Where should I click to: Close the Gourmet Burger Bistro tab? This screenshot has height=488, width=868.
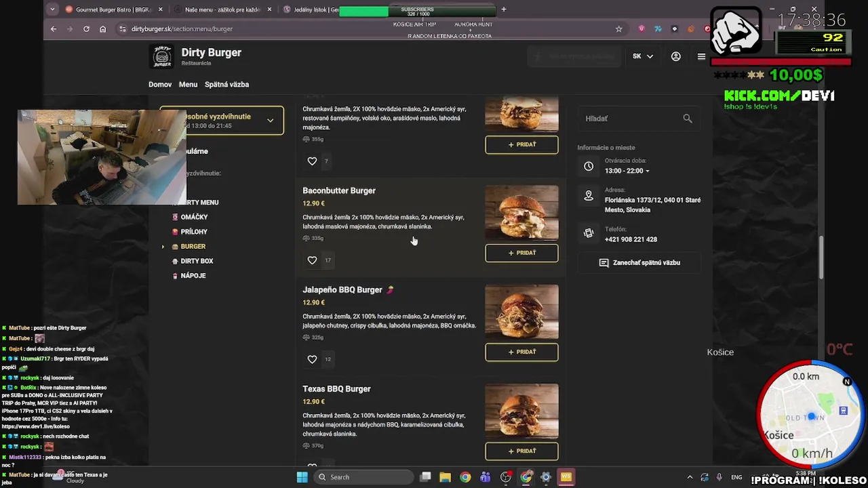[x=161, y=9]
